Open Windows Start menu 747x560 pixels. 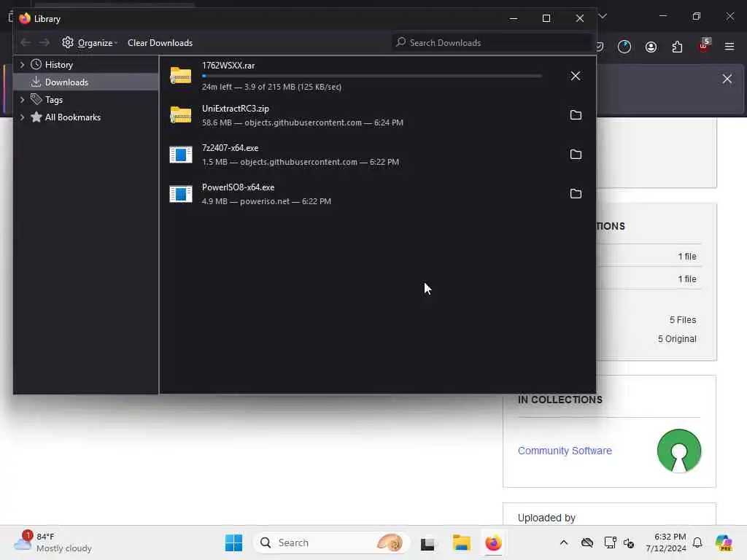(233, 542)
